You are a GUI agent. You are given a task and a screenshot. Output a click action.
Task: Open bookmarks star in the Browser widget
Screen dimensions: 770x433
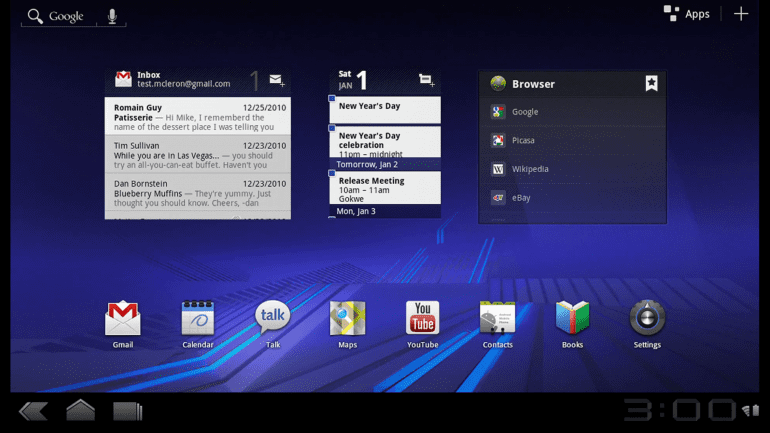pyautogui.click(x=652, y=83)
